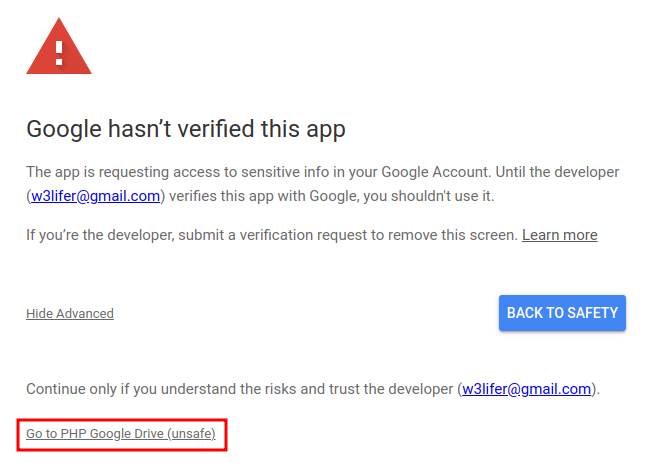Click the phrase "trust the developer"
The width and height of the screenshot is (647, 470).
[394, 388]
